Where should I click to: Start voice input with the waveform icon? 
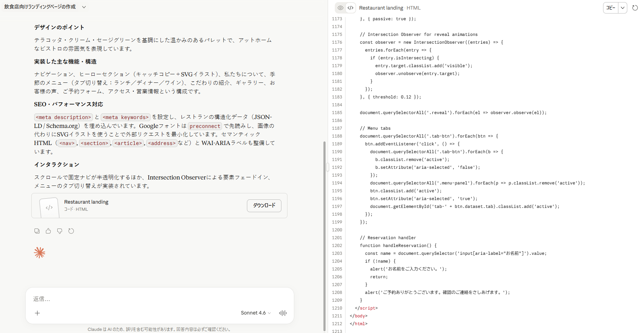tap(283, 313)
